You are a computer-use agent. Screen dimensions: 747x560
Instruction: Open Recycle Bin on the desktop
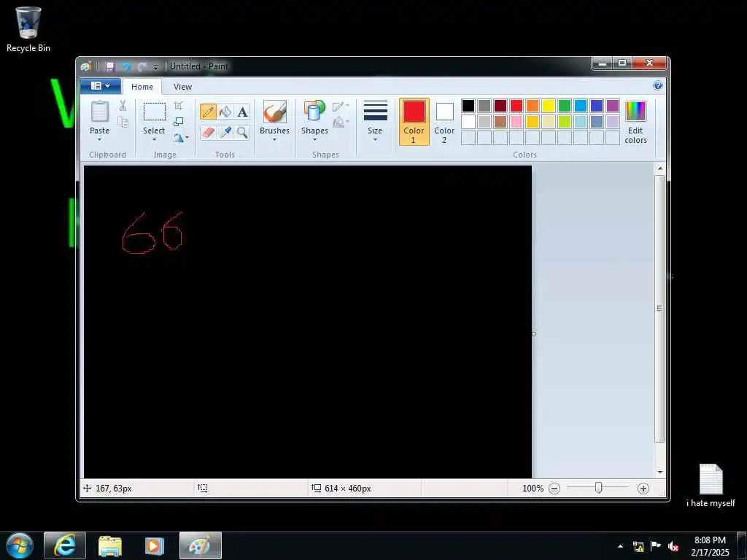[28, 28]
